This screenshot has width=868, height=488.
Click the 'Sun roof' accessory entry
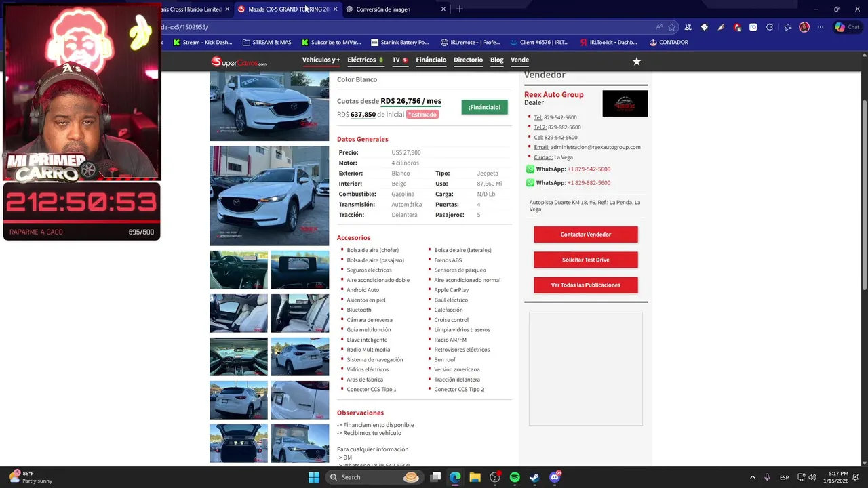click(445, 360)
